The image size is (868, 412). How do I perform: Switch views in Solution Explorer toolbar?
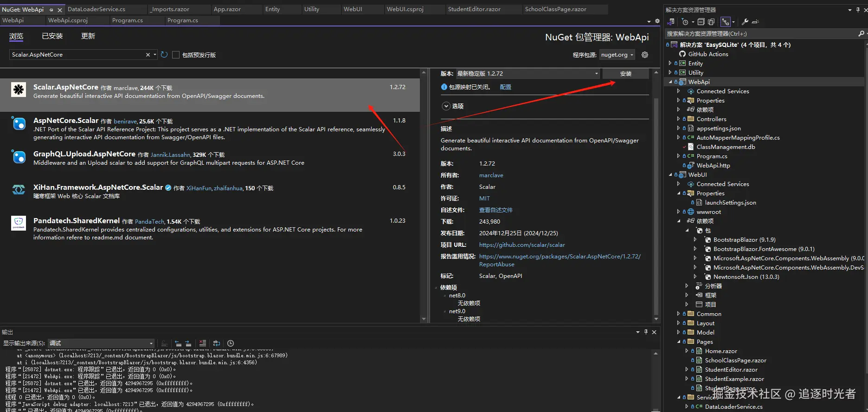[670, 22]
